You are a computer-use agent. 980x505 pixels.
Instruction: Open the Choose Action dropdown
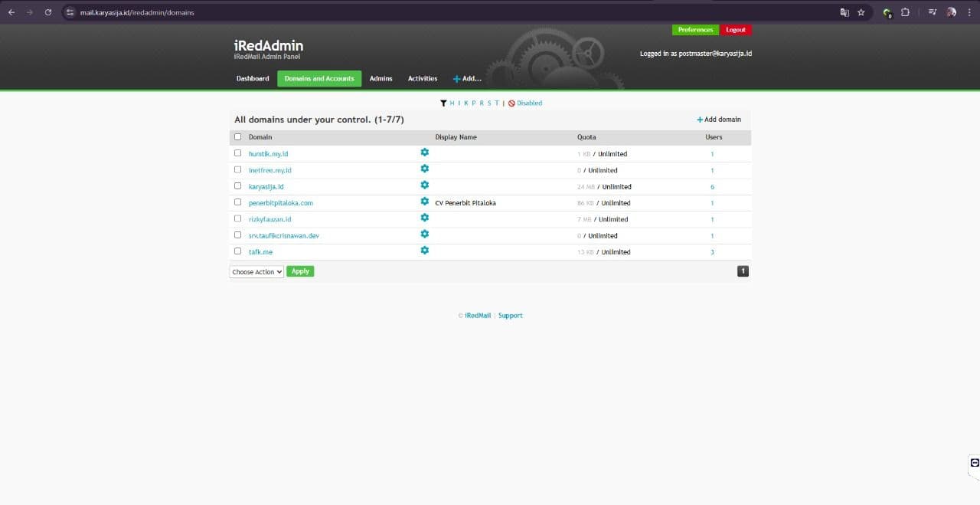click(x=256, y=272)
